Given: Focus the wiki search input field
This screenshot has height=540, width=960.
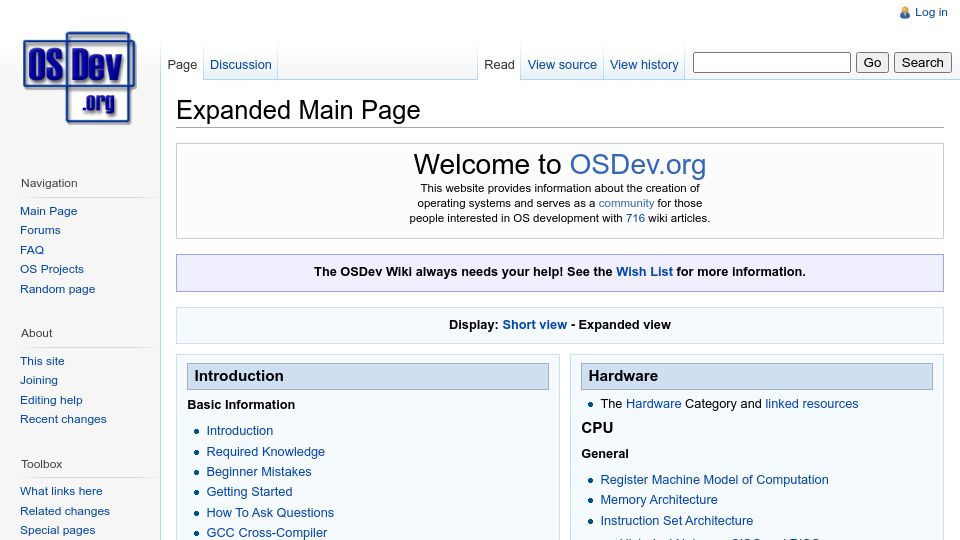Looking at the screenshot, I should click(771, 62).
